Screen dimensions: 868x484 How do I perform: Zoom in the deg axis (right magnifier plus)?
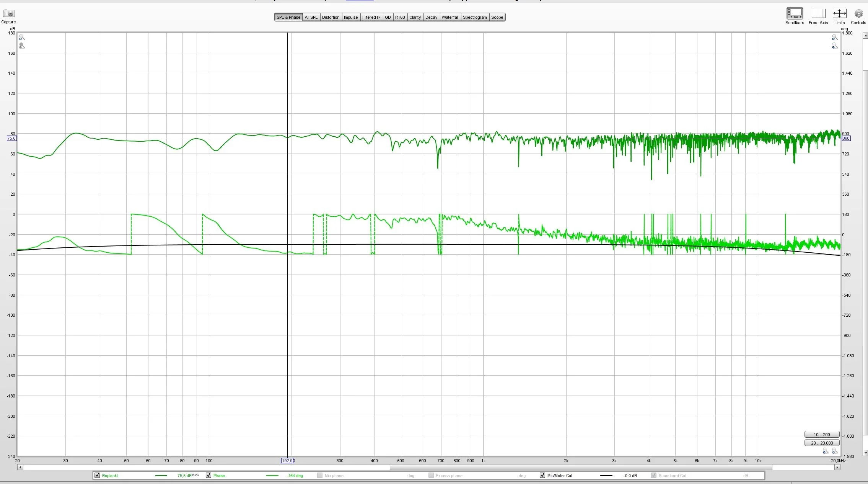[835, 37]
